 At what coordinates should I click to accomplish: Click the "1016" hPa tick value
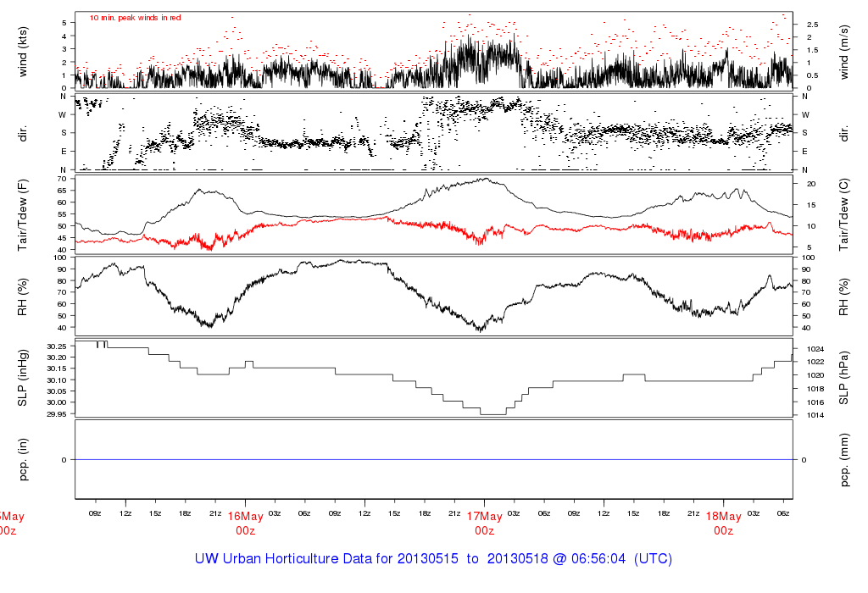point(815,402)
